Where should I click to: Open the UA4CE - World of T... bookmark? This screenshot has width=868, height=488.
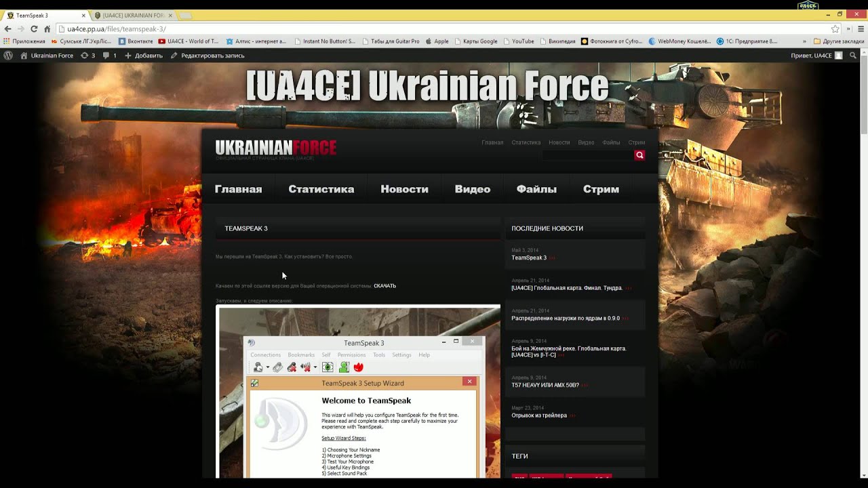click(x=188, y=41)
